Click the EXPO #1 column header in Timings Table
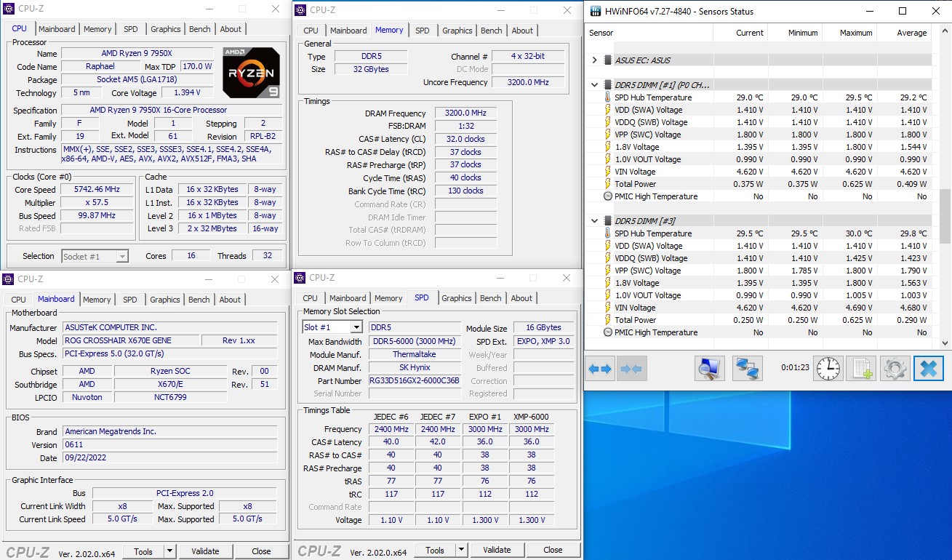 tap(484, 417)
